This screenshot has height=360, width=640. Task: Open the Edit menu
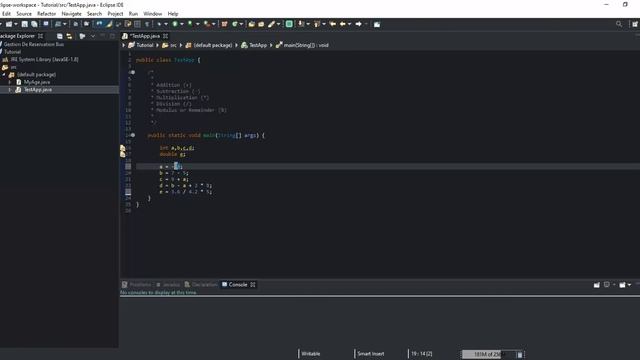coord(7,14)
